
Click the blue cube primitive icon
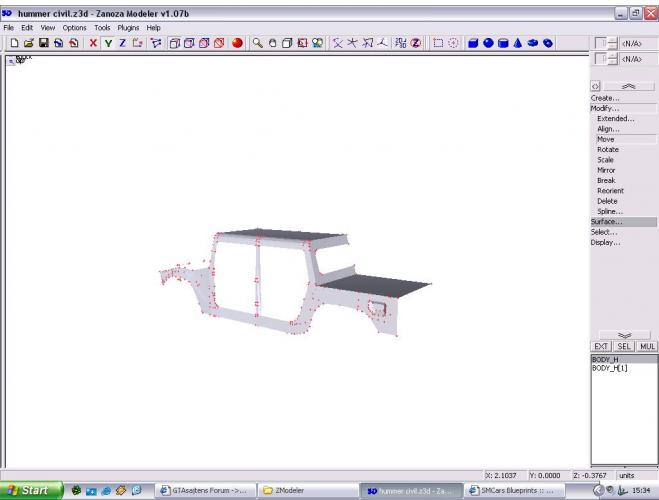pyautogui.click(x=473, y=43)
